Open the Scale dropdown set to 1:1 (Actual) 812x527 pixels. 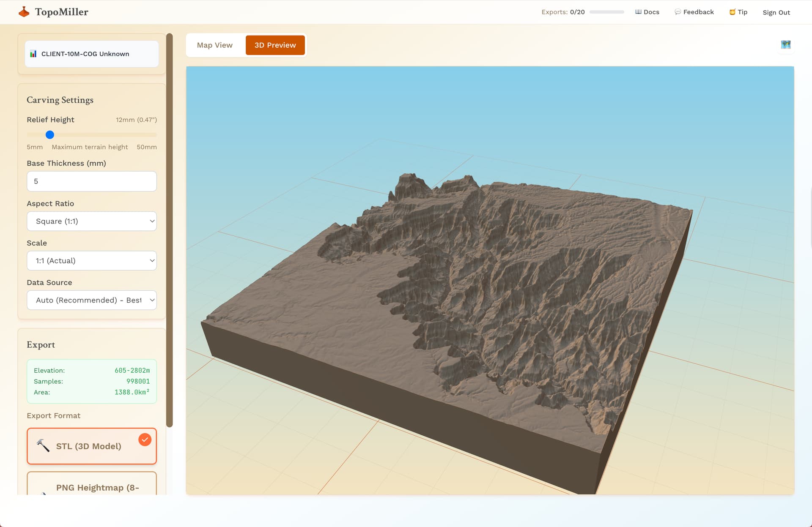tap(91, 261)
